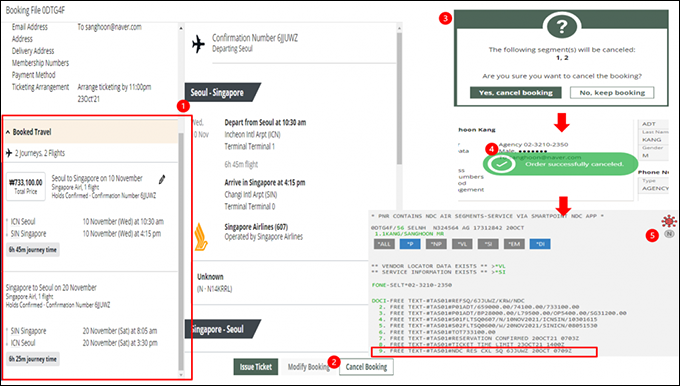Click Depart from Seoul at 10:30 am
This screenshot has height=386, width=680.
click(x=265, y=123)
